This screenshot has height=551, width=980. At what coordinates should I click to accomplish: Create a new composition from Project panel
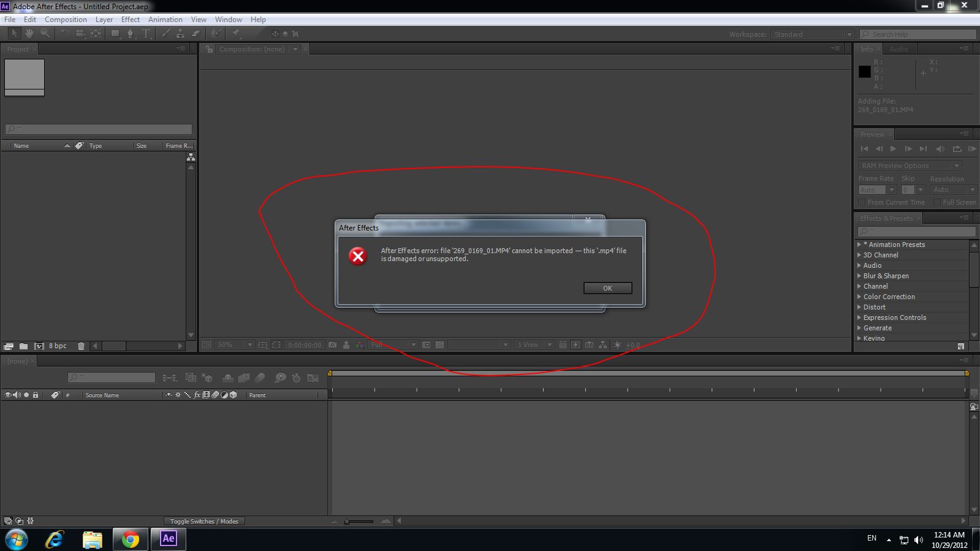coord(39,346)
